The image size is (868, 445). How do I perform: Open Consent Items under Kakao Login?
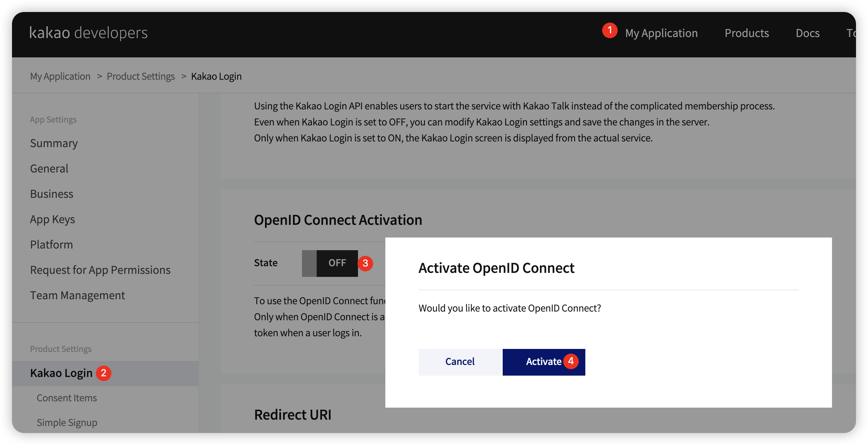(67, 398)
